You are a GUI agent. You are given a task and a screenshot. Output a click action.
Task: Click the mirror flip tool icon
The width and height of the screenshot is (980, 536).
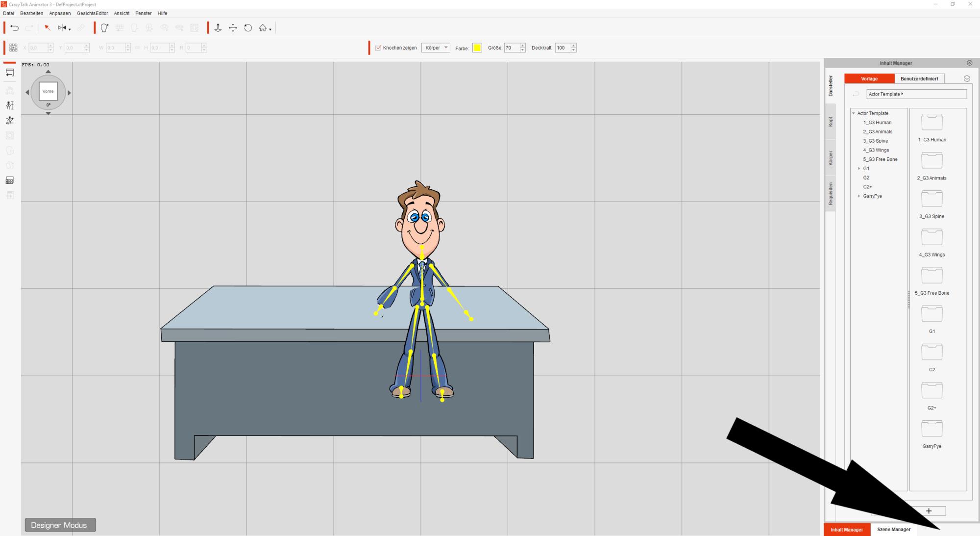(62, 28)
